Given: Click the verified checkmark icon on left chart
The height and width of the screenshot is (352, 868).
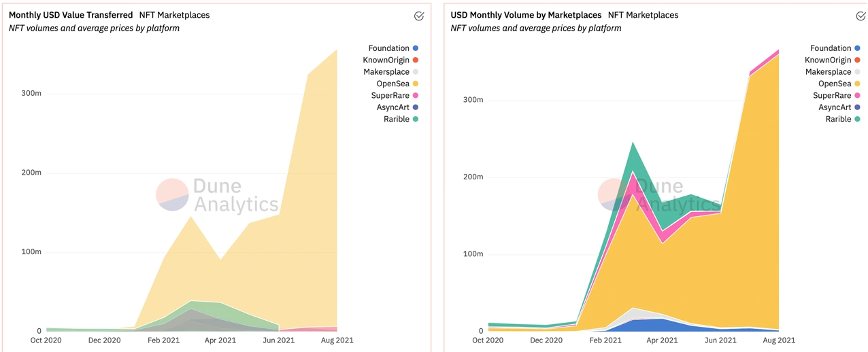Looking at the screenshot, I should coord(419,16).
